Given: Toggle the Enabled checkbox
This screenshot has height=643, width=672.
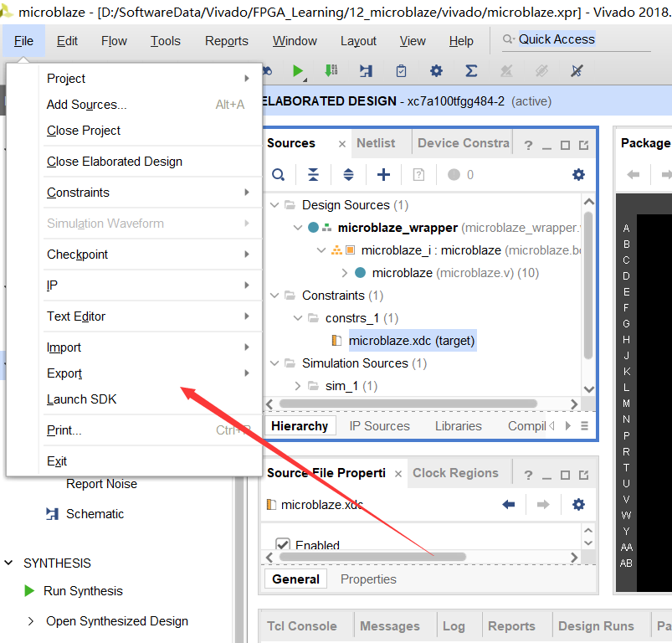Looking at the screenshot, I should [x=283, y=545].
